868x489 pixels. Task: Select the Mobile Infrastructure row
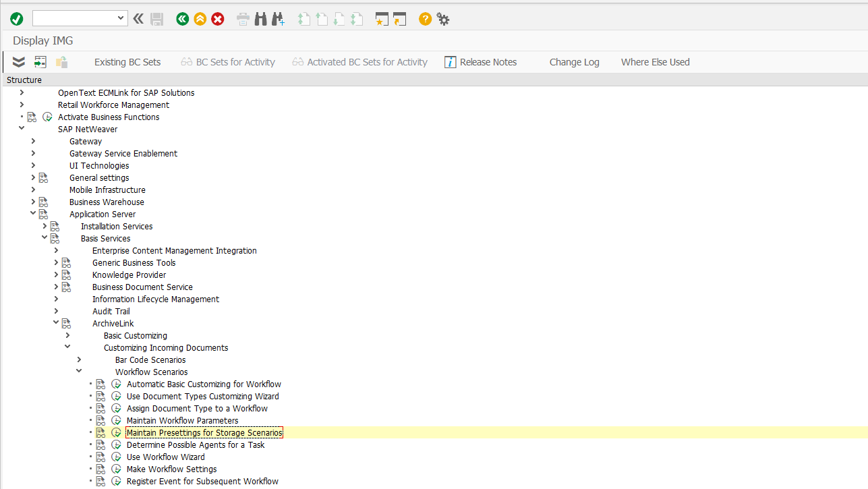click(x=107, y=190)
